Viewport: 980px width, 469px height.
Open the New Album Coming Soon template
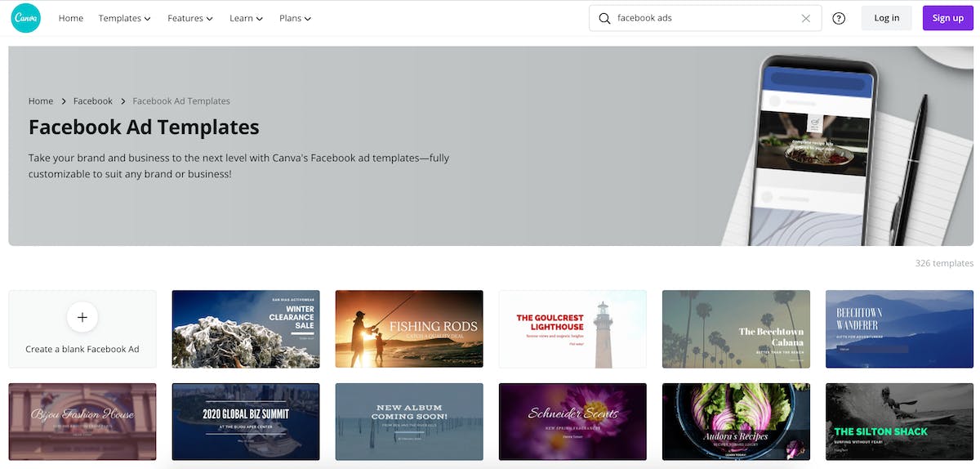(409, 422)
